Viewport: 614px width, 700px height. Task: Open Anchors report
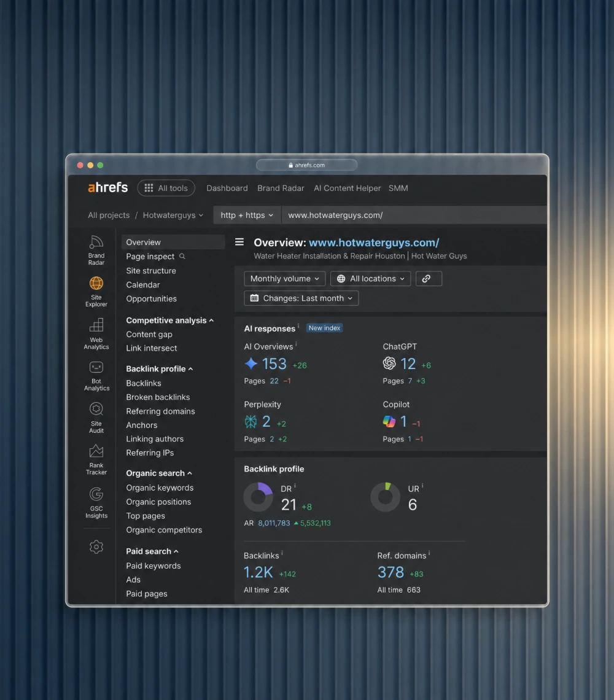pyautogui.click(x=142, y=425)
